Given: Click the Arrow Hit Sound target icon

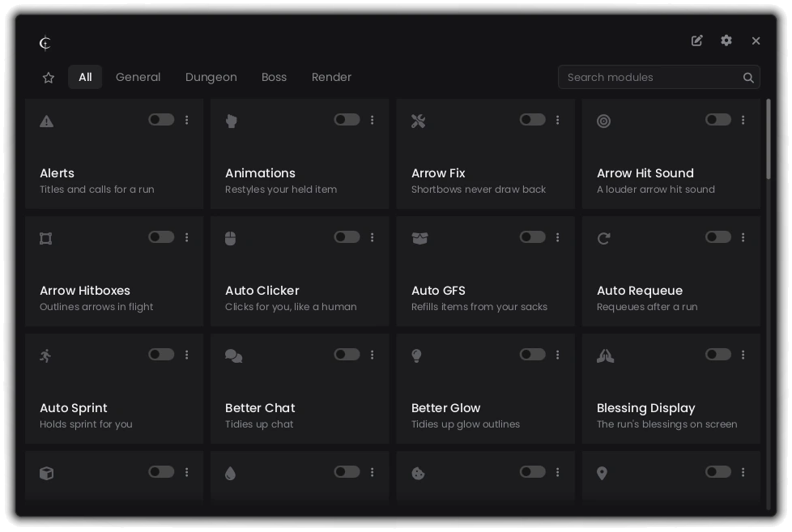Looking at the screenshot, I should click(x=603, y=121).
